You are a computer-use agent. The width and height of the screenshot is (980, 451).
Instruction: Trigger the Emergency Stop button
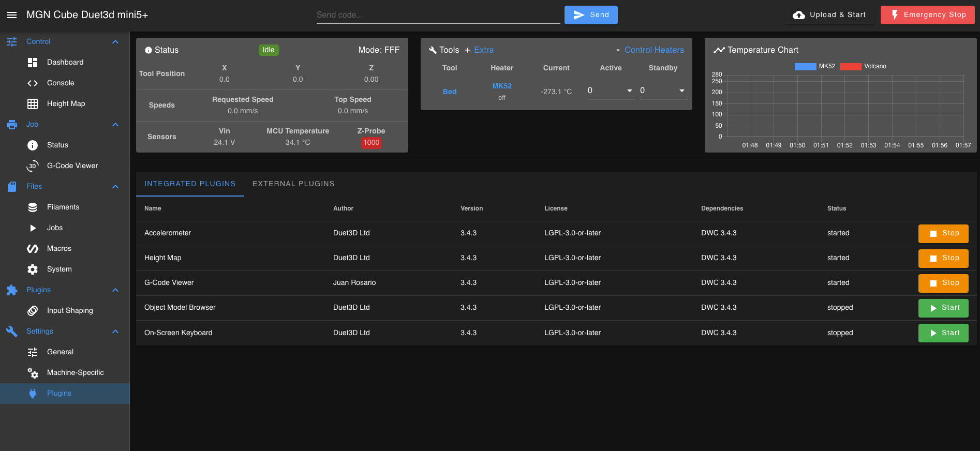pyautogui.click(x=928, y=15)
